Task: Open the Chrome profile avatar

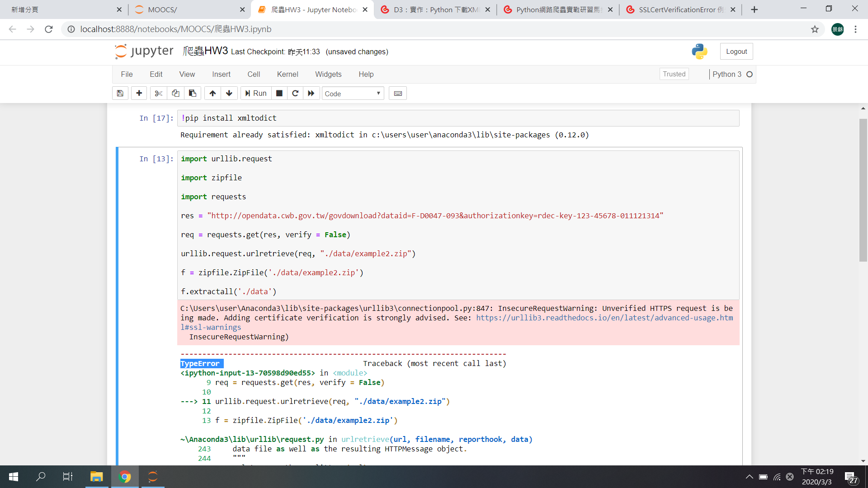Action: [x=837, y=29]
